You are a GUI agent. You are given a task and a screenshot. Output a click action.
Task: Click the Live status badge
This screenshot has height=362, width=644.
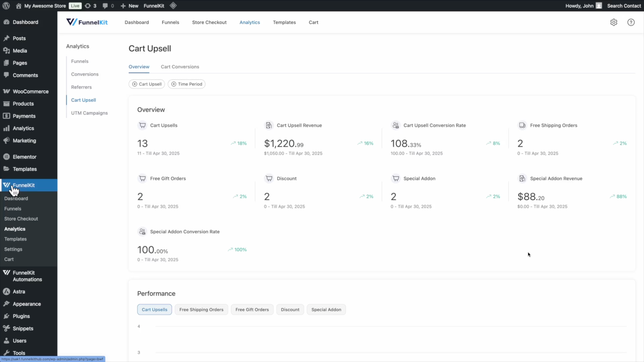(x=75, y=6)
